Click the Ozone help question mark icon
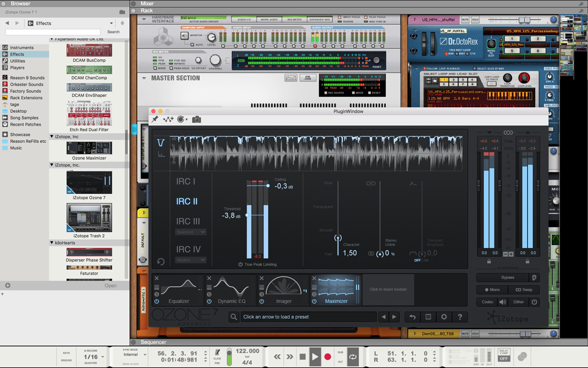Viewport: 588px width, 368px height. point(460,317)
